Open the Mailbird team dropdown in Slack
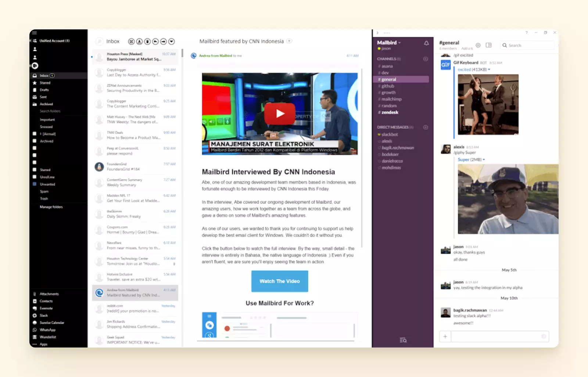Viewport: 588px width, 377px height. (389, 43)
